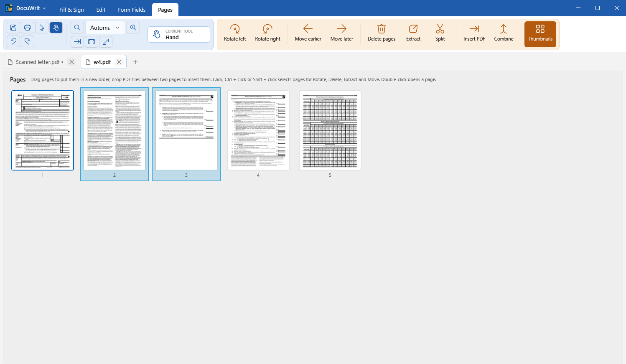
Task: Save the document with the floppy disk icon
Action: pyautogui.click(x=13, y=28)
